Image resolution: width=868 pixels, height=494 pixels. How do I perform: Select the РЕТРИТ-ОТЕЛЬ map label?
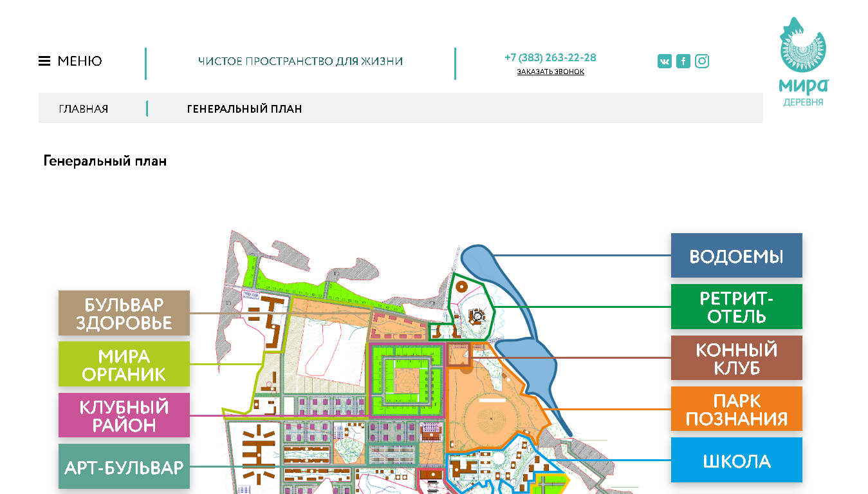pyautogui.click(x=736, y=307)
